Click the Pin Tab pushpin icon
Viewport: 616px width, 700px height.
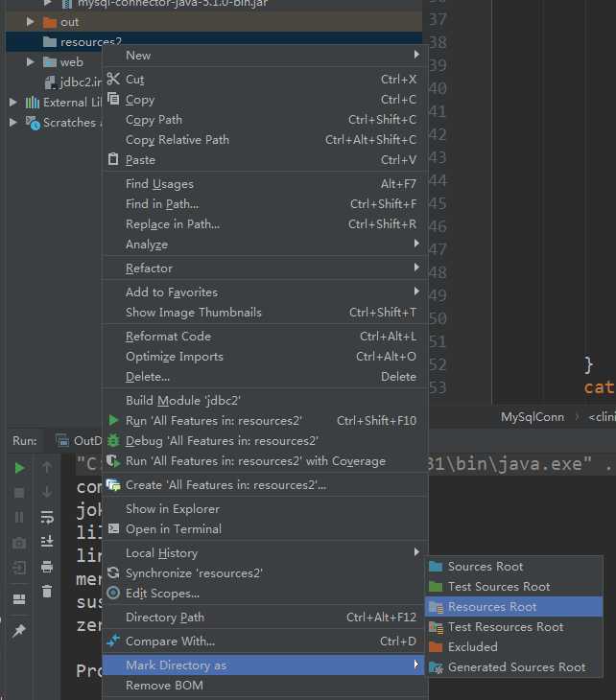tap(19, 631)
